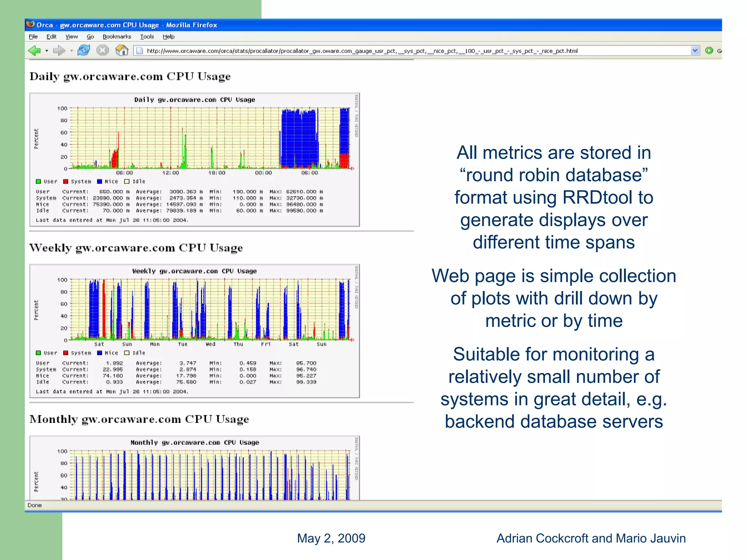
Task: Reload the page with the refresh icon
Action: [x=84, y=50]
